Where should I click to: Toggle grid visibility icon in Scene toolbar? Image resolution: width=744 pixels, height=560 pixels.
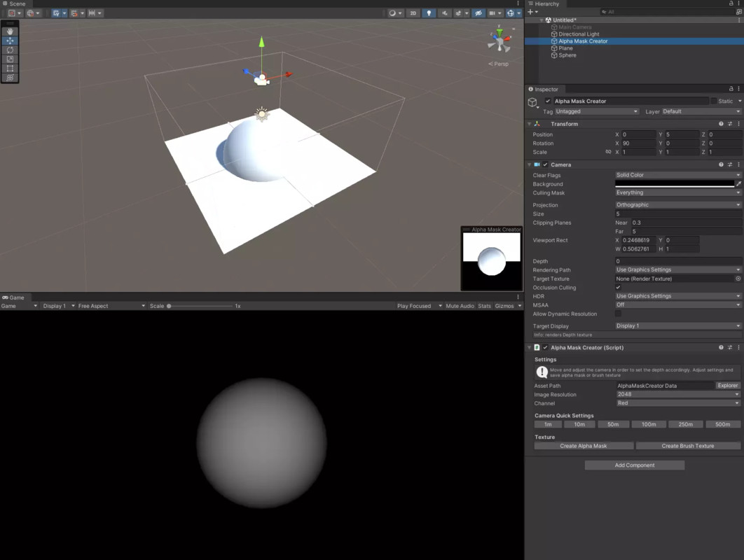coord(56,13)
